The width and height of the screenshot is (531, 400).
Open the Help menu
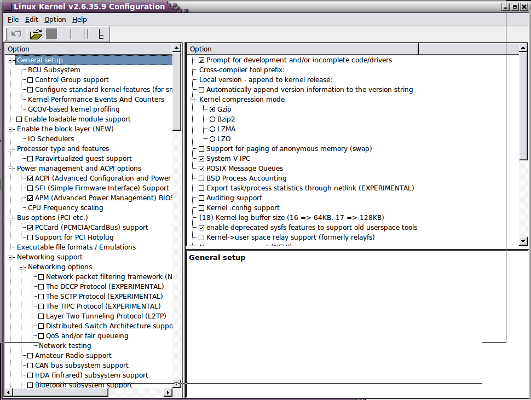tap(80, 20)
